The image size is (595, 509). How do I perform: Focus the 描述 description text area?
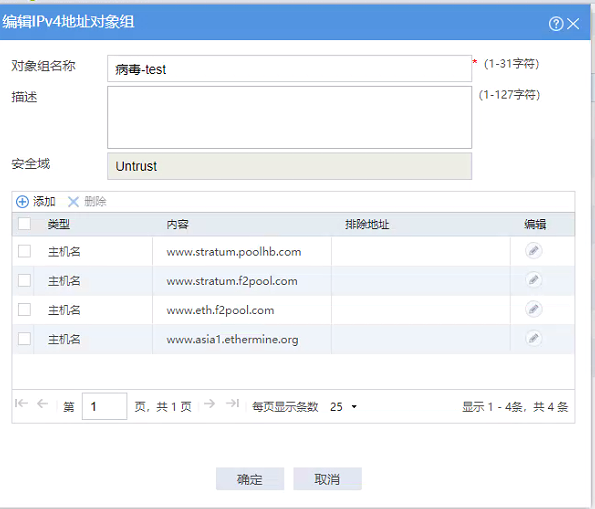coord(290,117)
